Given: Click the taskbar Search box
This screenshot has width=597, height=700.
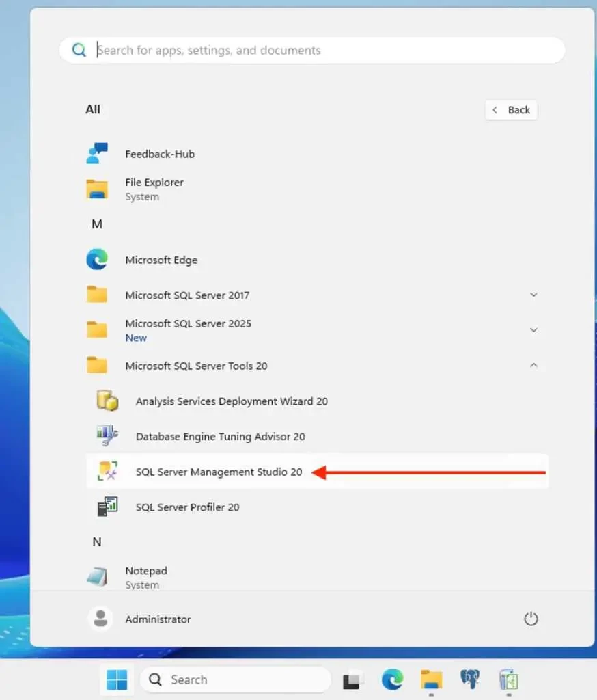Looking at the screenshot, I should click(236, 680).
